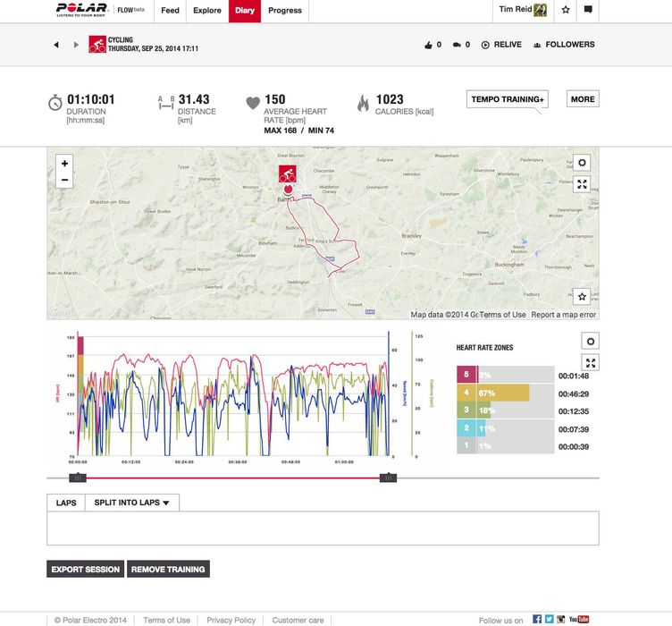This screenshot has width=672, height=626.
Task: Open the Progress tab
Action: (285, 11)
